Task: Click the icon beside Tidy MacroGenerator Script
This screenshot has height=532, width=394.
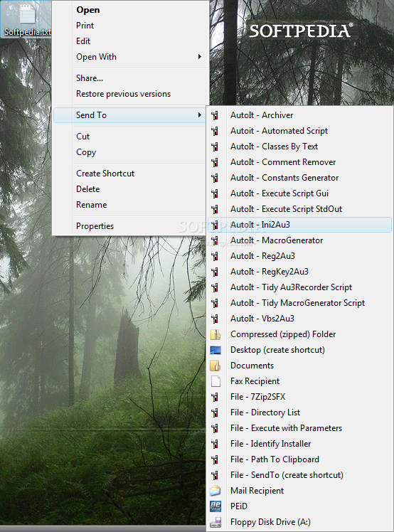Action: coord(215,303)
